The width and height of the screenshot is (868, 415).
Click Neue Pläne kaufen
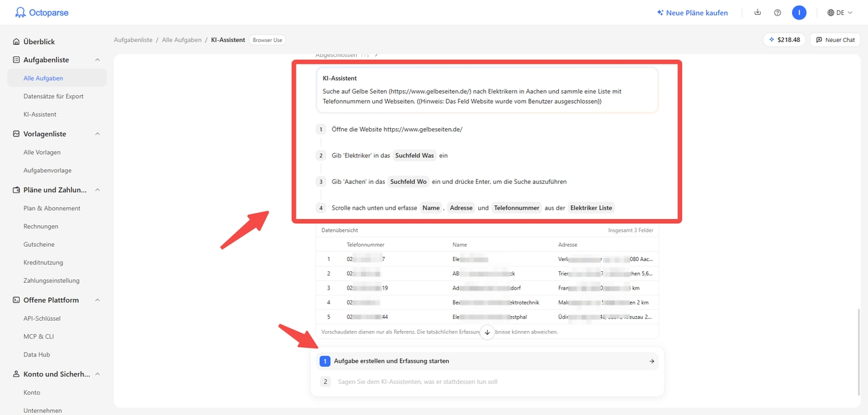[692, 13]
